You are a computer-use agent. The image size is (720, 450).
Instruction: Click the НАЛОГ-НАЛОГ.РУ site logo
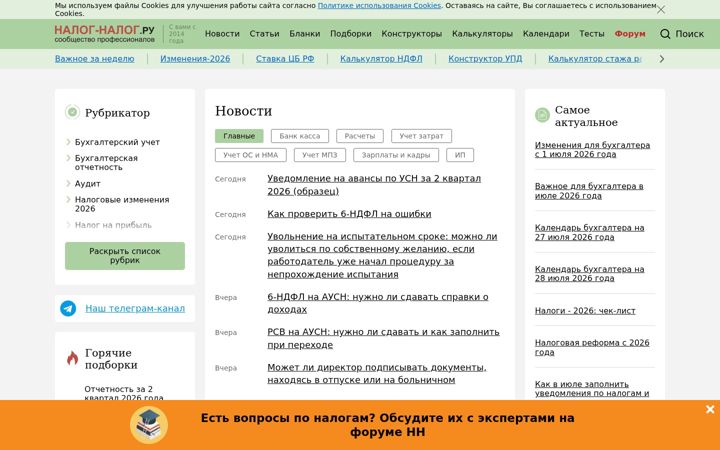pyautogui.click(x=105, y=34)
